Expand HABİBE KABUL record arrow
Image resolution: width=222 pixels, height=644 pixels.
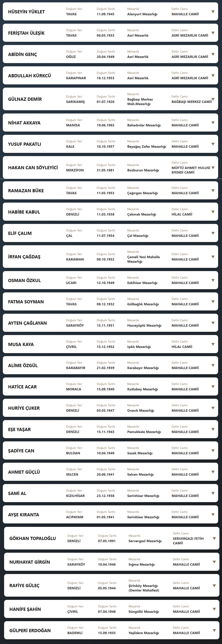(x=213, y=212)
